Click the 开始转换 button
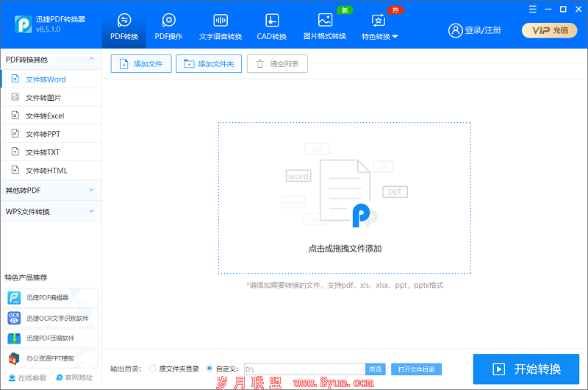Screen dimensions: 588x390 526,369
